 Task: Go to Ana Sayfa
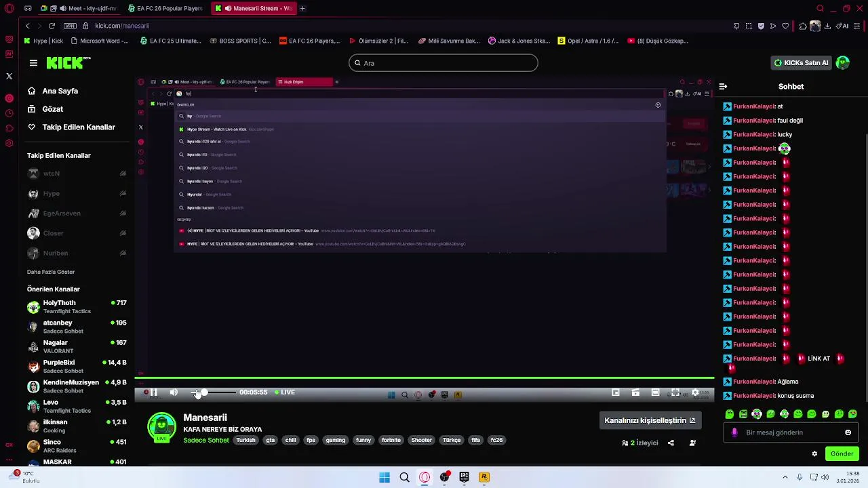53,91
